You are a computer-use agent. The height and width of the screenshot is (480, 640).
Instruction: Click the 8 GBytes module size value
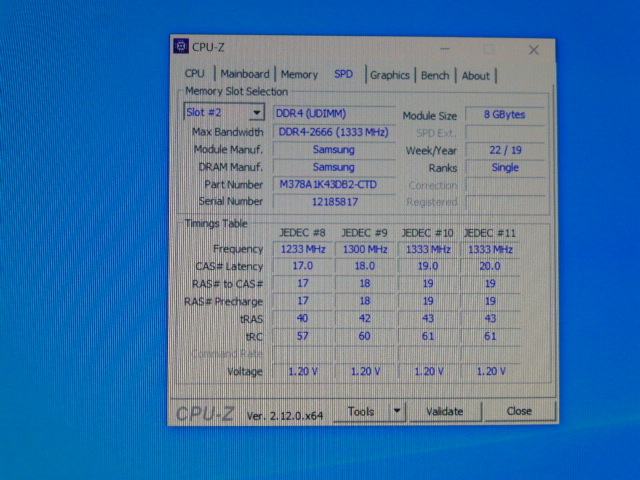504,115
